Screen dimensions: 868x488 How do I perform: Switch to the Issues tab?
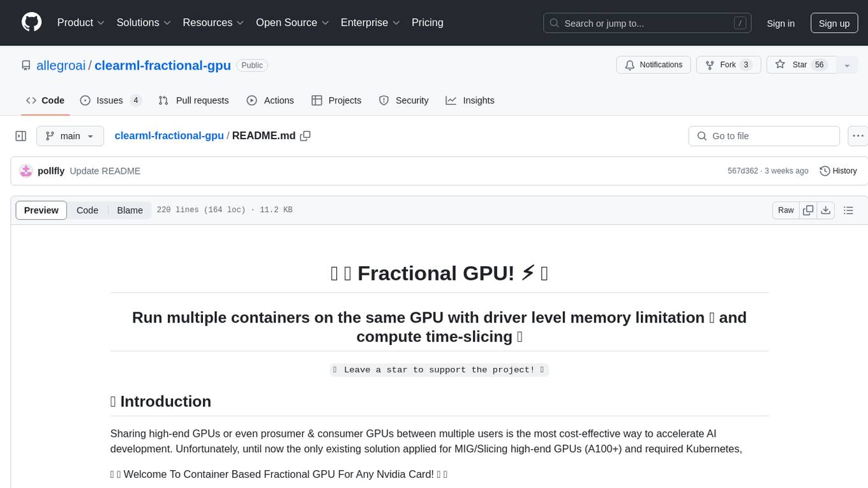(111, 100)
